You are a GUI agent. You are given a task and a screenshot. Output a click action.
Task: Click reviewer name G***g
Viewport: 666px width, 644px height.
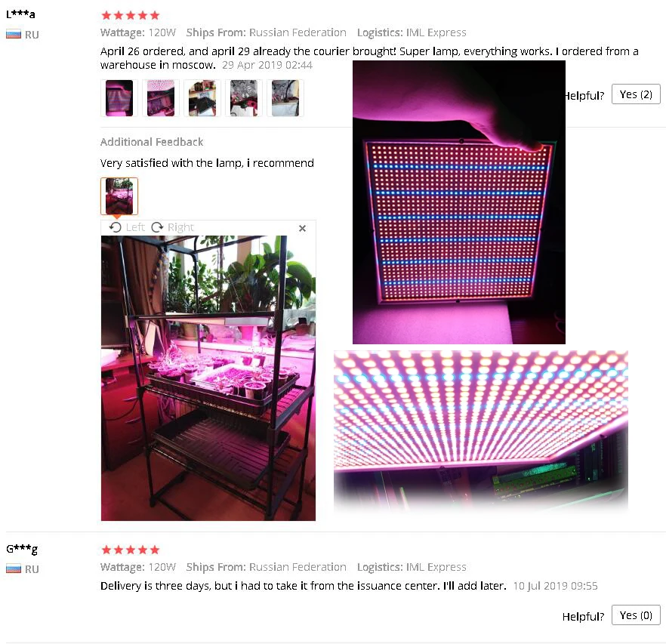22,550
